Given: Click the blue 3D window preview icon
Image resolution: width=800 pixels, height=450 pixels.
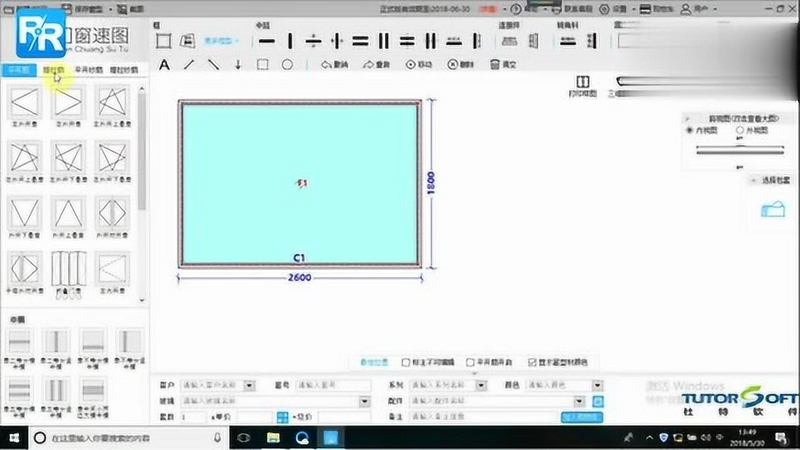Looking at the screenshot, I should pyautogui.click(x=773, y=210).
